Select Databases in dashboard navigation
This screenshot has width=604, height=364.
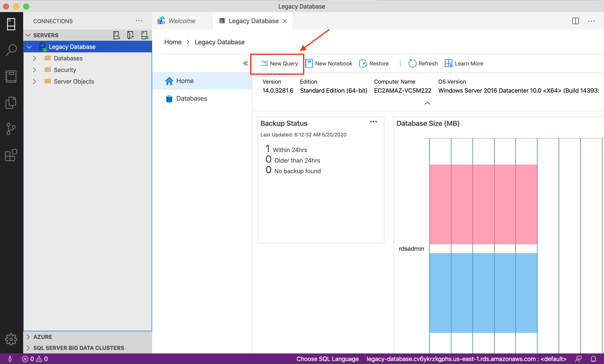coord(202,98)
